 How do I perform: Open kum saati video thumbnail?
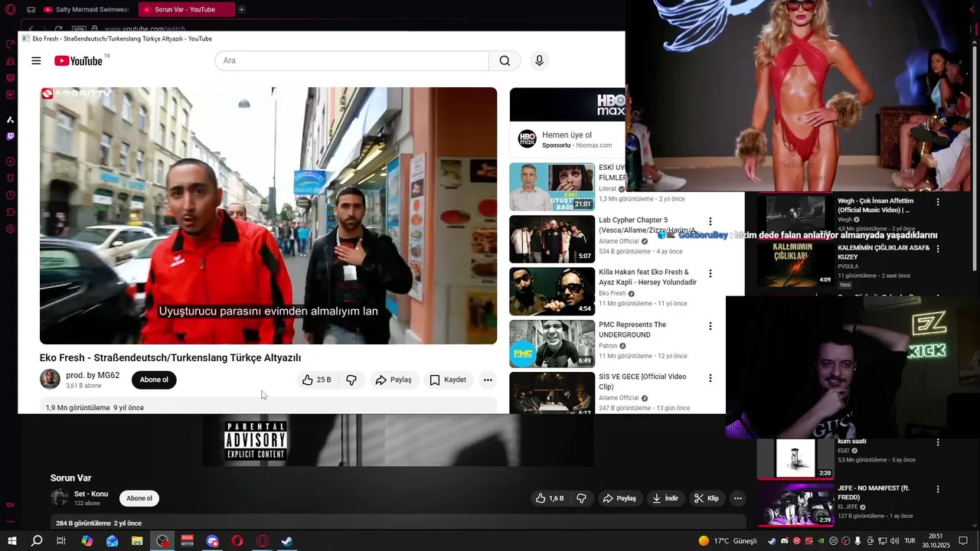[x=795, y=458]
